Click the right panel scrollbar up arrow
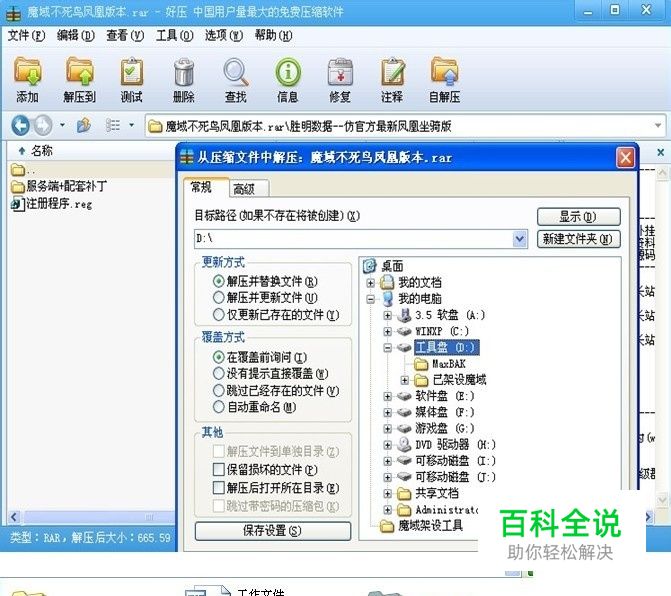This screenshot has height=596, width=671. (662, 172)
